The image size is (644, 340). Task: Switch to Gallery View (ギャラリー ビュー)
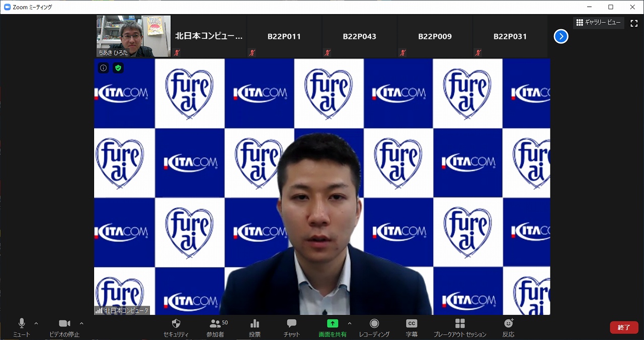pyautogui.click(x=598, y=23)
